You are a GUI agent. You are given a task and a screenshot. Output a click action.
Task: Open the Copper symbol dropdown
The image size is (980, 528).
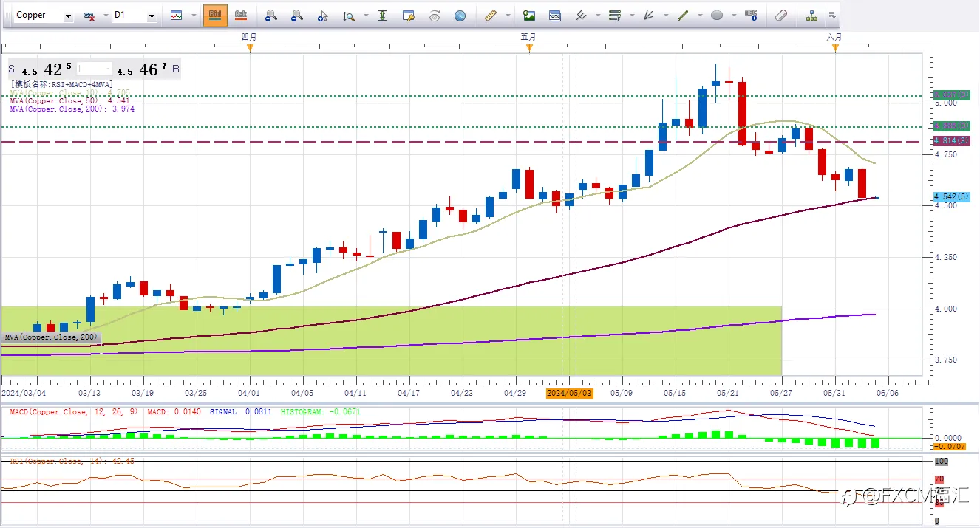point(68,16)
